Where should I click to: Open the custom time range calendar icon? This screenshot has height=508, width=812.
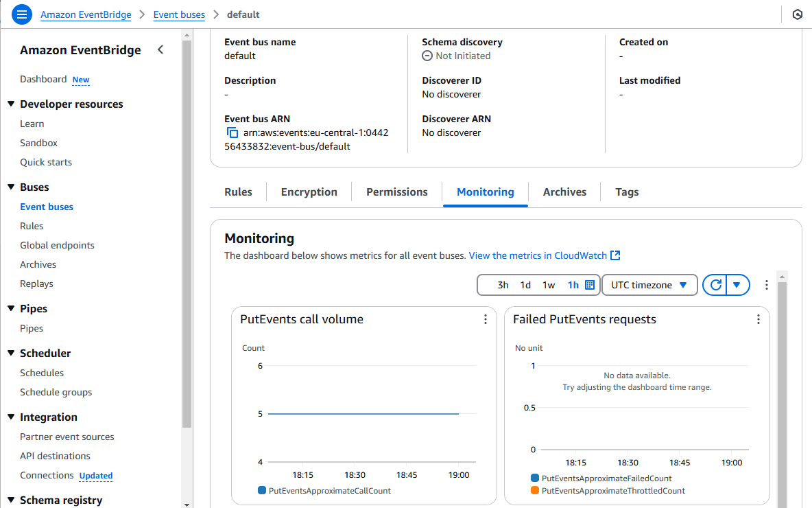[x=589, y=285]
